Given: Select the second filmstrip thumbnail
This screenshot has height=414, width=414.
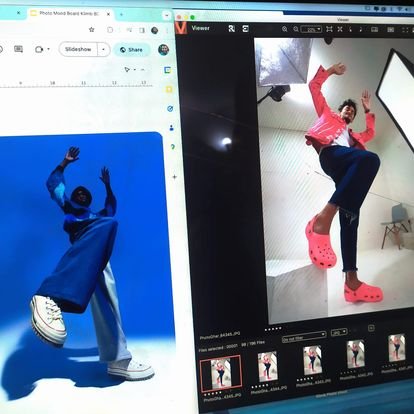Looking at the screenshot, I should pos(268,366).
